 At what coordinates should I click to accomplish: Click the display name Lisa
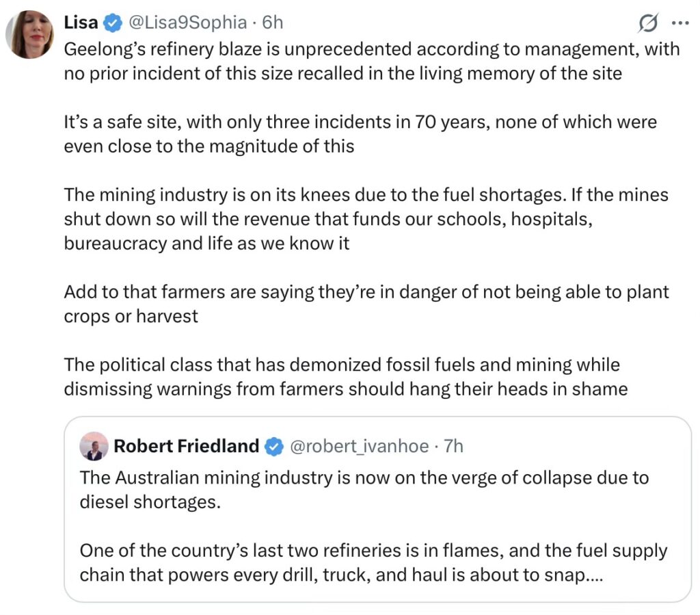81,23
